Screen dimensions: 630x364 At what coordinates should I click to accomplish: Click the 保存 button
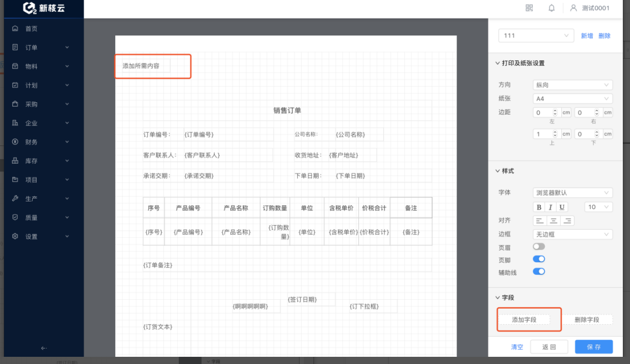coord(593,347)
